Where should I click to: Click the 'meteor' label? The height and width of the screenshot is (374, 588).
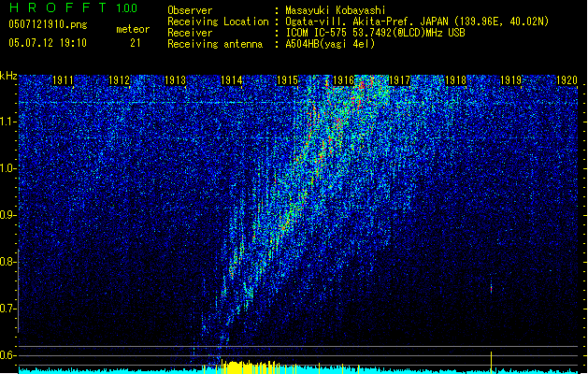pyautogui.click(x=133, y=29)
